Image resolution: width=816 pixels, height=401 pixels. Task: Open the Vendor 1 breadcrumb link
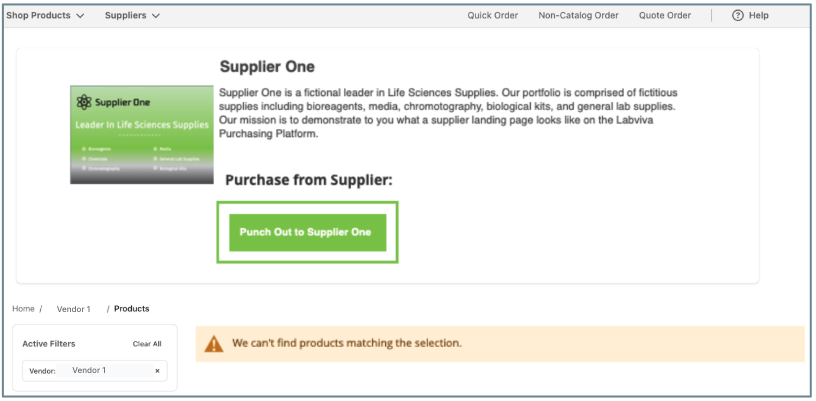[x=73, y=309]
